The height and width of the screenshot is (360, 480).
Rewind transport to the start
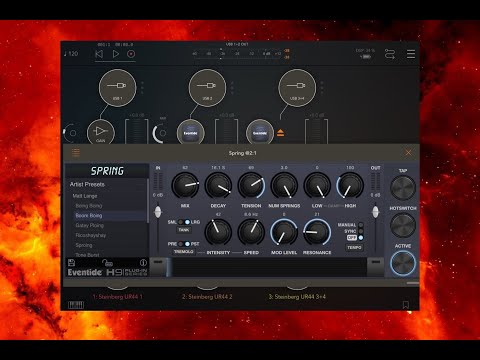point(99,54)
